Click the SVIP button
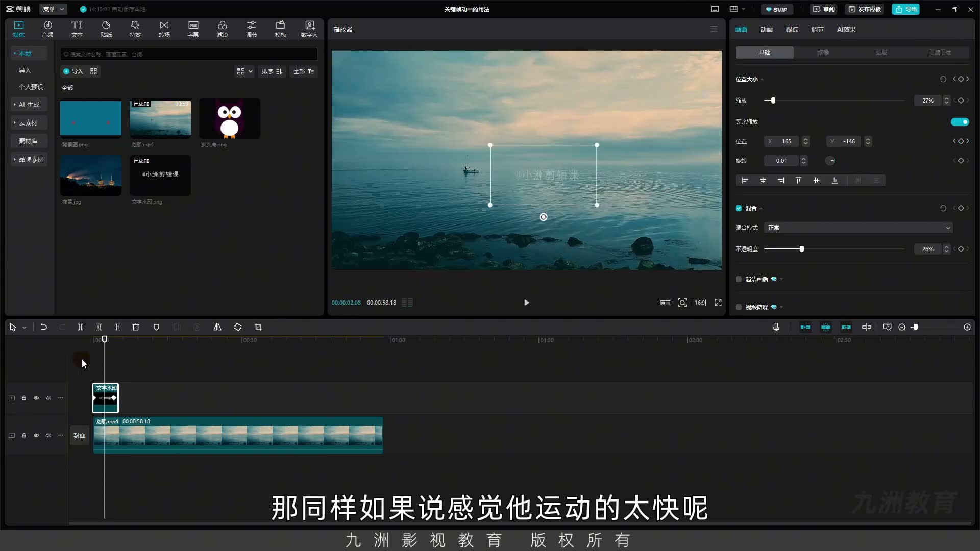980x551 pixels. pyautogui.click(x=776, y=9)
